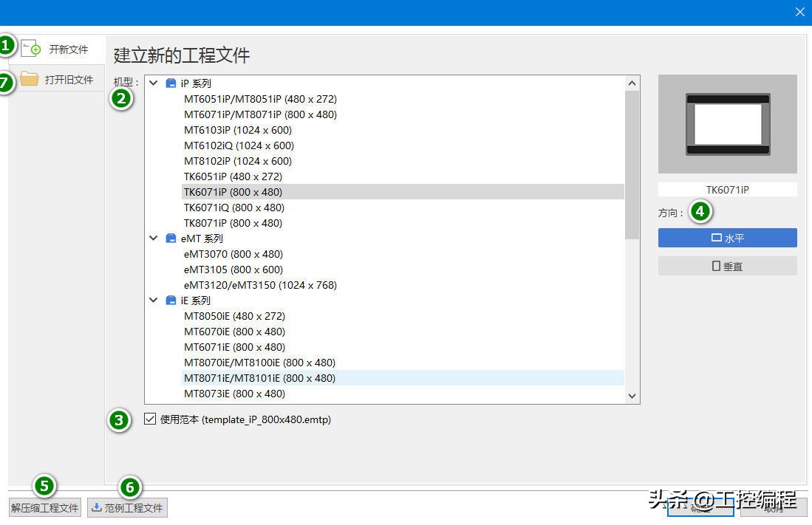
Task: Click the iP series folder icon
Action: [171, 83]
